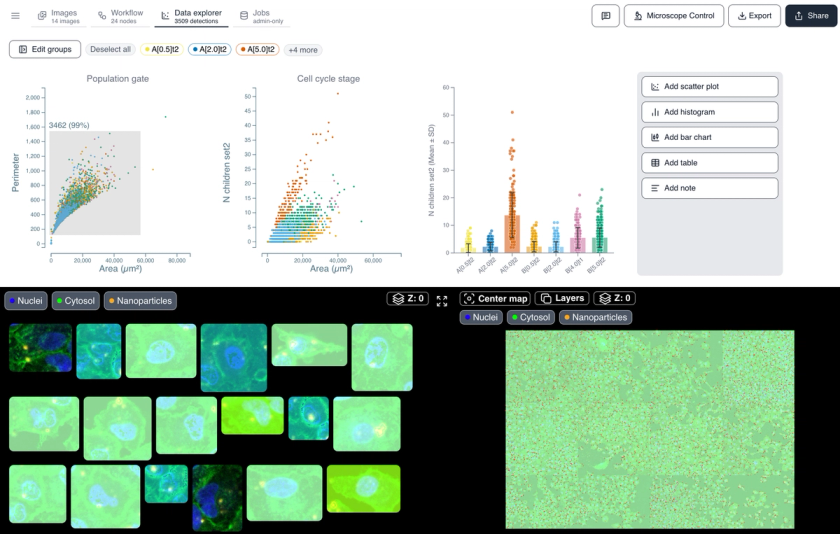
Task: Click the scatter plot icon
Action: click(x=655, y=87)
